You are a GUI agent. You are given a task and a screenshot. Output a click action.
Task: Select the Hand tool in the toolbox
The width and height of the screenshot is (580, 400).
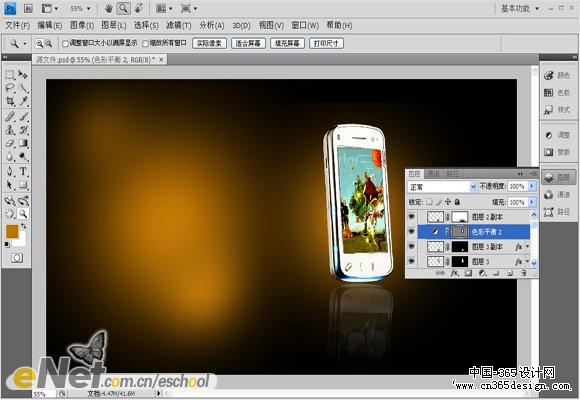[10, 214]
